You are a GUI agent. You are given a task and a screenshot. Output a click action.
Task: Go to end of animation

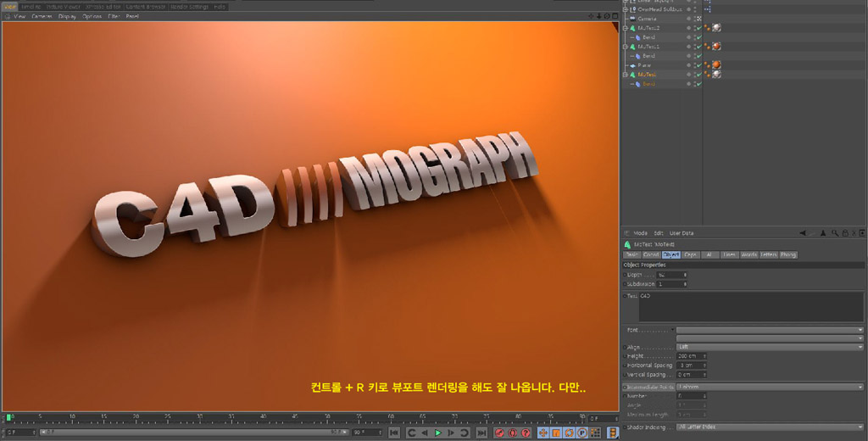coord(481,433)
